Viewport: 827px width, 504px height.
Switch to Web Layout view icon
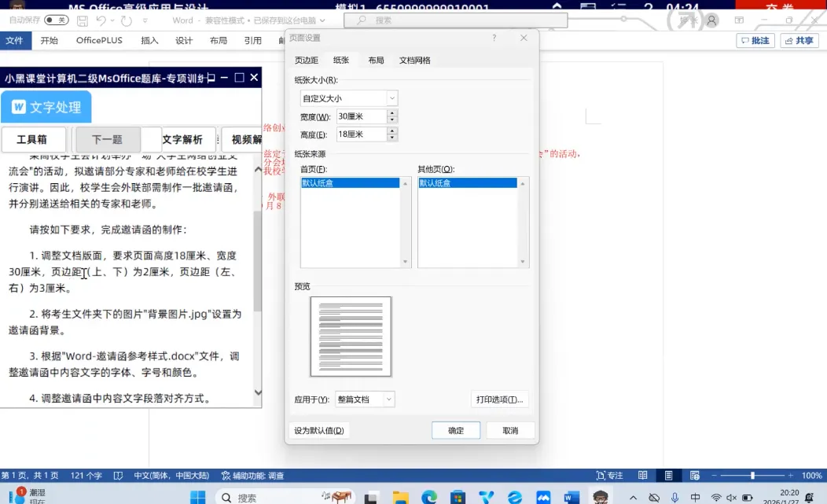point(695,476)
